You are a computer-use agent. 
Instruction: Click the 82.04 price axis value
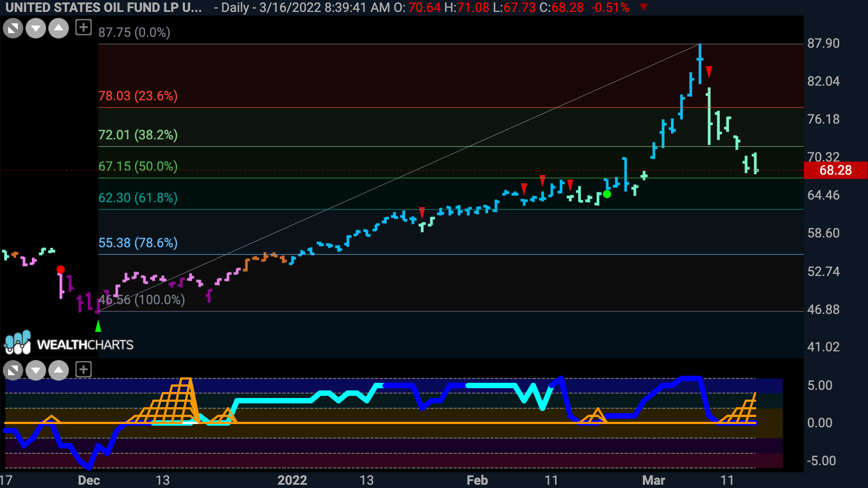(823, 81)
